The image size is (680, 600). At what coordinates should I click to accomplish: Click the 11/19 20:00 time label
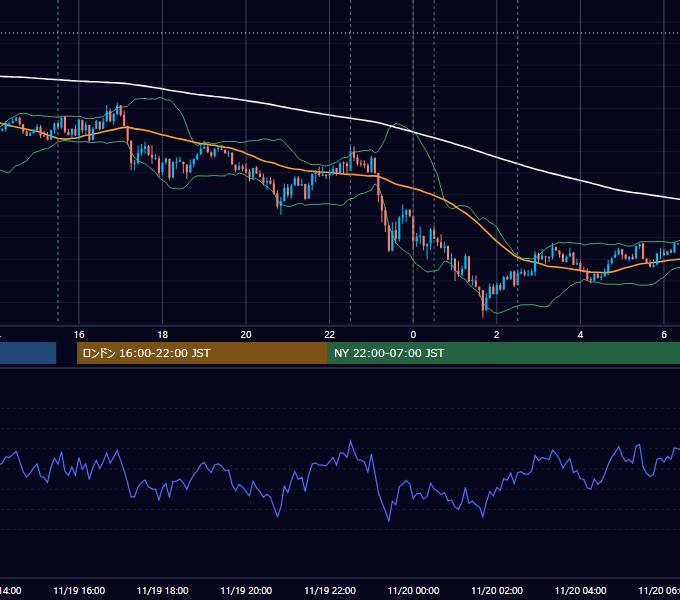(x=246, y=590)
